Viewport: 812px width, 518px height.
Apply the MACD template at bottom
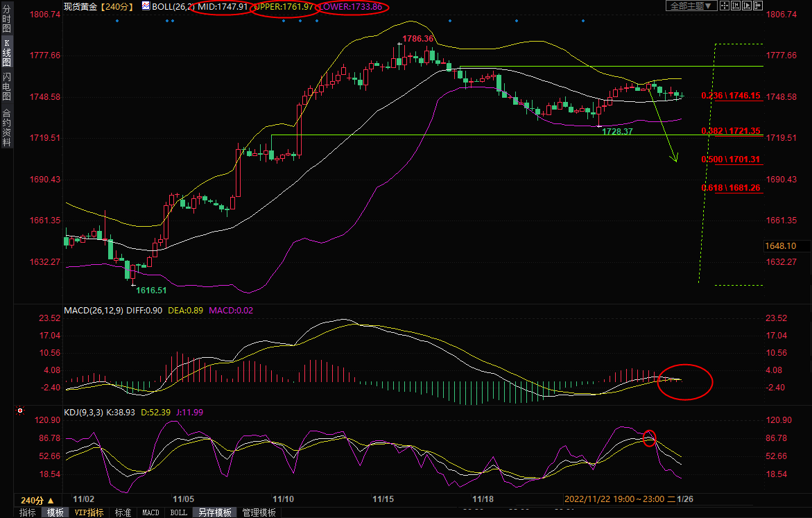(150, 512)
